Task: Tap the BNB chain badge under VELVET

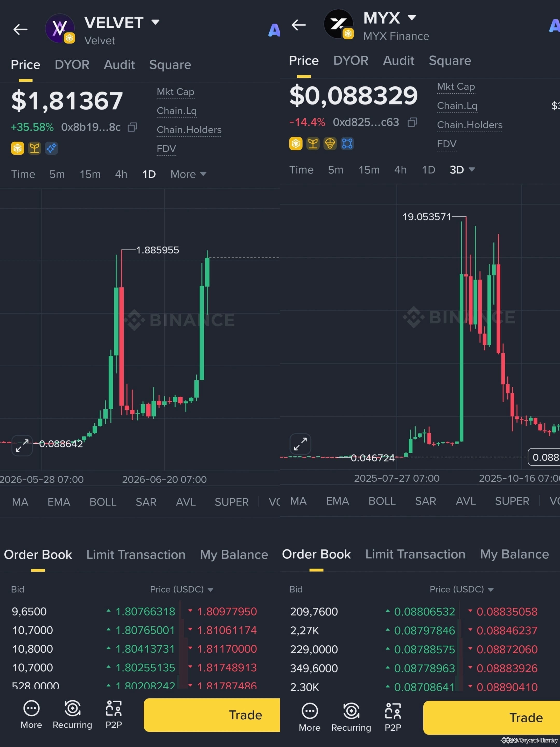Action: click(18, 148)
